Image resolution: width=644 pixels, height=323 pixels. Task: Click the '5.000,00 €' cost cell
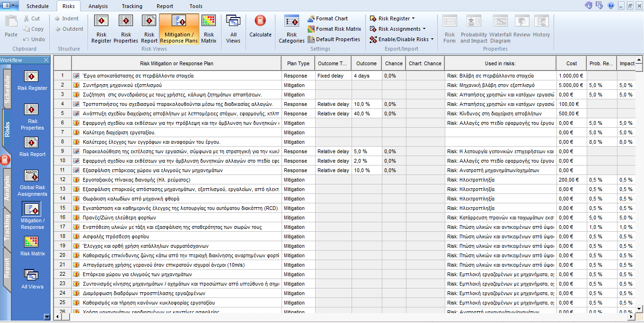point(572,85)
